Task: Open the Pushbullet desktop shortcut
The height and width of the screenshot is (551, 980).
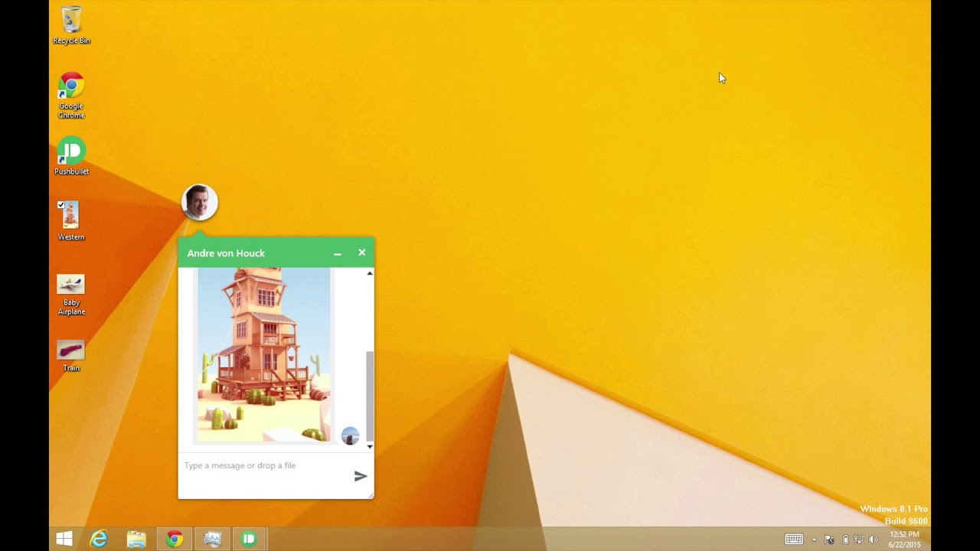Action: 70,152
